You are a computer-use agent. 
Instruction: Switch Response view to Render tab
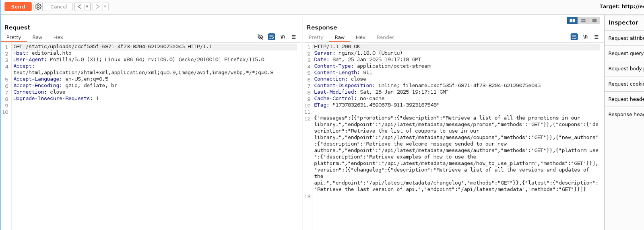coord(385,37)
